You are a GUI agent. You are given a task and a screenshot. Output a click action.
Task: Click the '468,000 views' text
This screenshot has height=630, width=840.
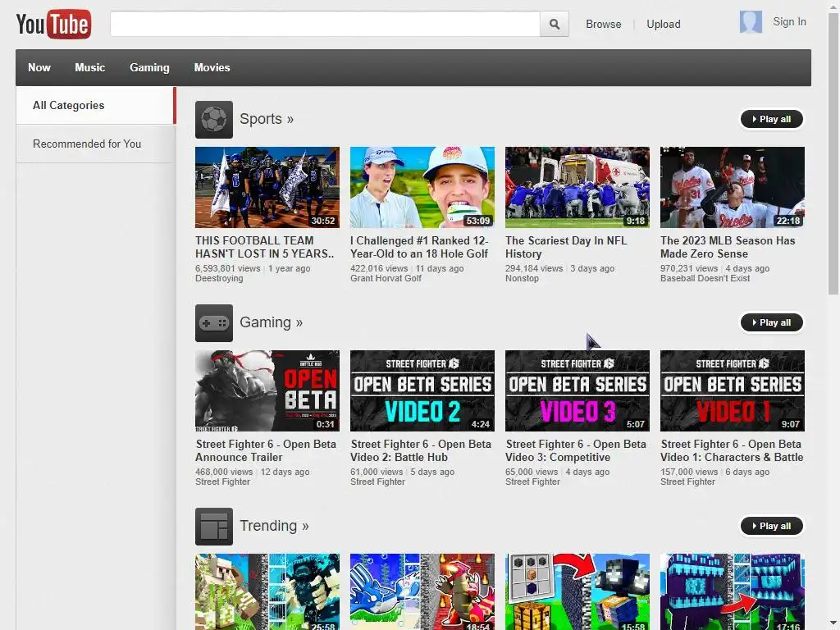(224, 472)
